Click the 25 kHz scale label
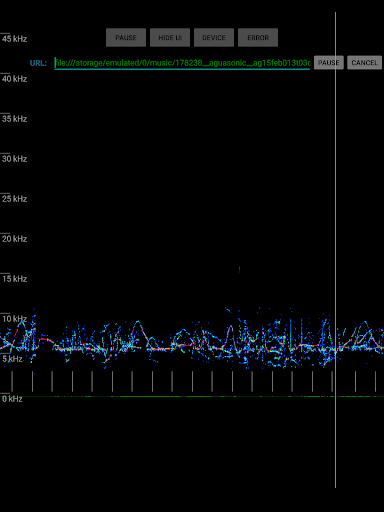384x512 pixels. pos(14,199)
